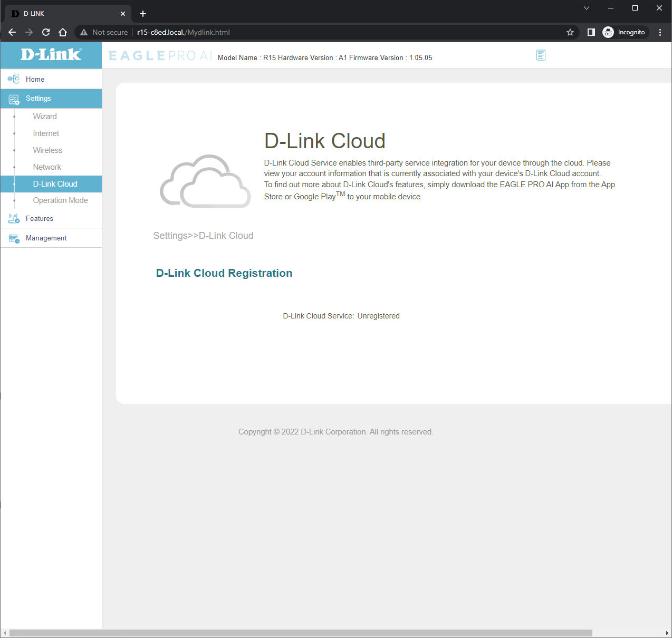Click the Not secure warning icon
This screenshot has height=638, width=672.
pyautogui.click(x=84, y=32)
